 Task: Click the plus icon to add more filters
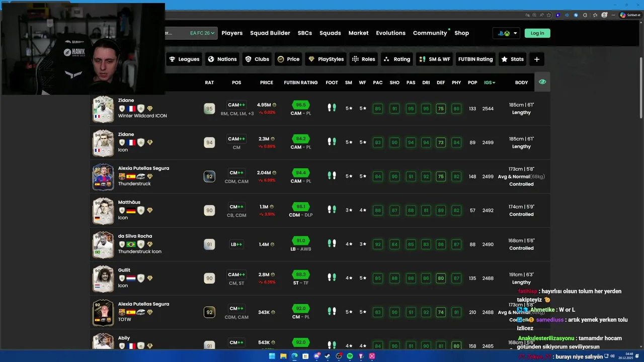coord(537,59)
